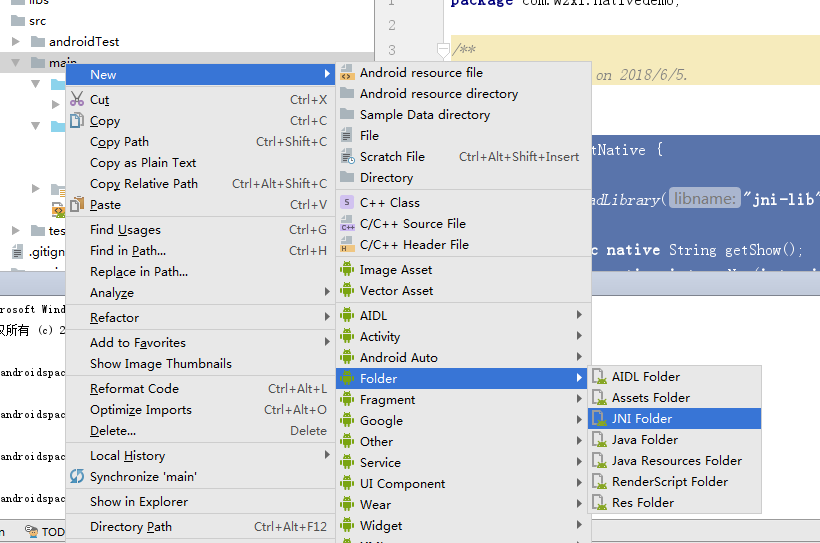Click the C/C++ Header File icon
Image resolution: width=820 pixels, height=543 pixels.
[x=347, y=244]
